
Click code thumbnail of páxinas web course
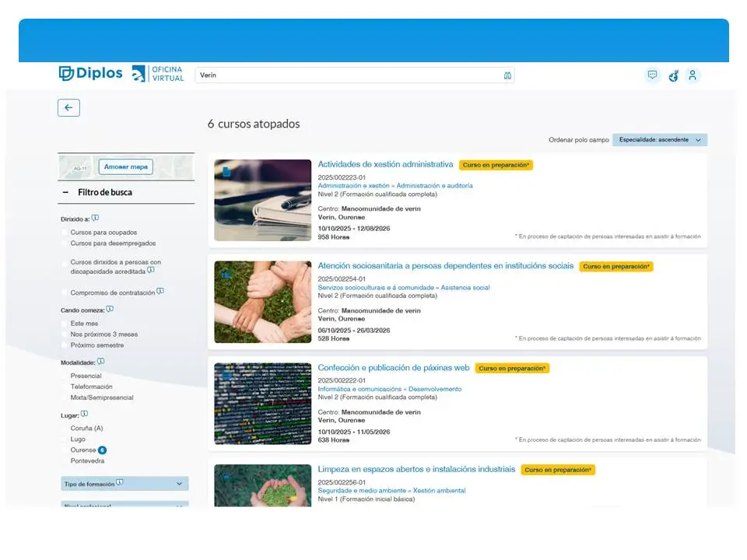pyautogui.click(x=262, y=404)
